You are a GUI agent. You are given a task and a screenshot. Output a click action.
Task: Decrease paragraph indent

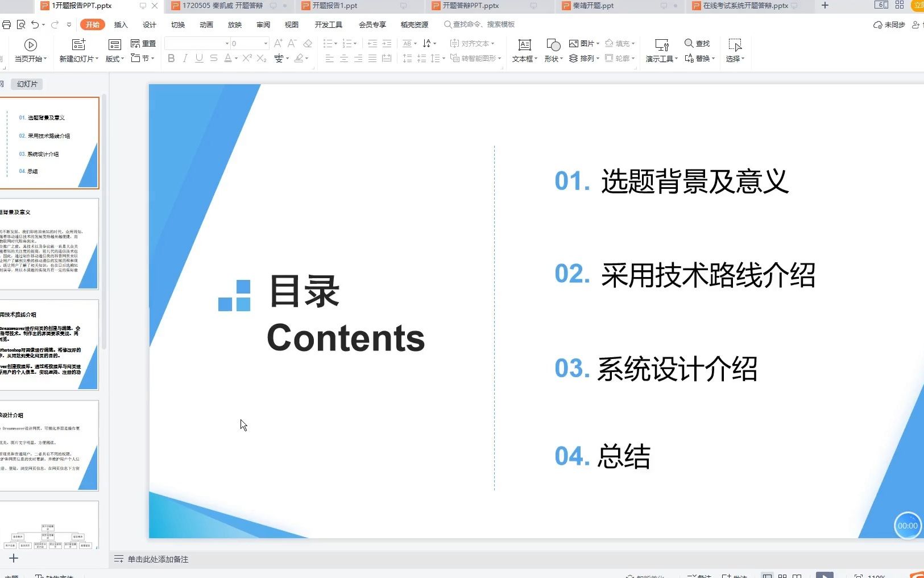click(x=372, y=43)
